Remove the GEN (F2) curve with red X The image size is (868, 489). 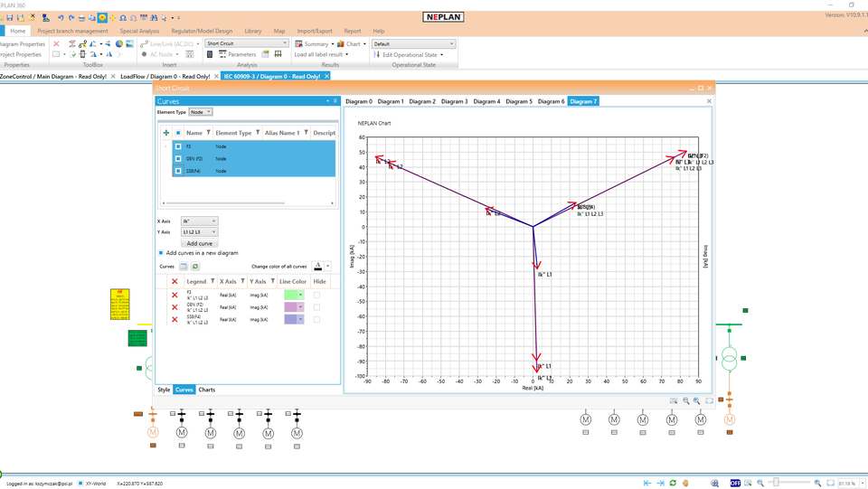175,307
